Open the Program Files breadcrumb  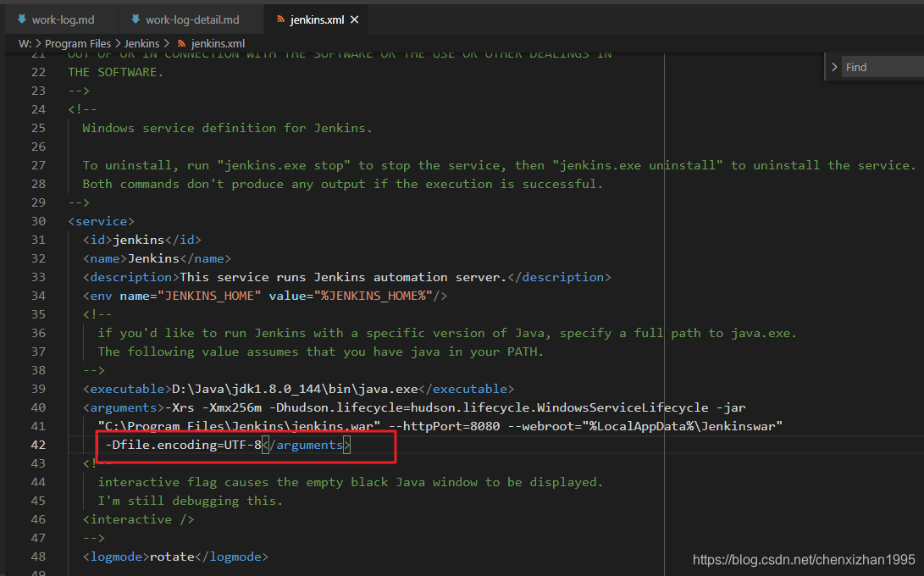(x=78, y=44)
